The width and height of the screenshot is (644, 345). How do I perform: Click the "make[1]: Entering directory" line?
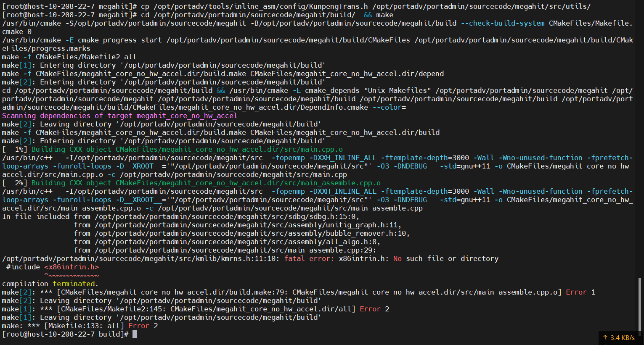click(164, 65)
